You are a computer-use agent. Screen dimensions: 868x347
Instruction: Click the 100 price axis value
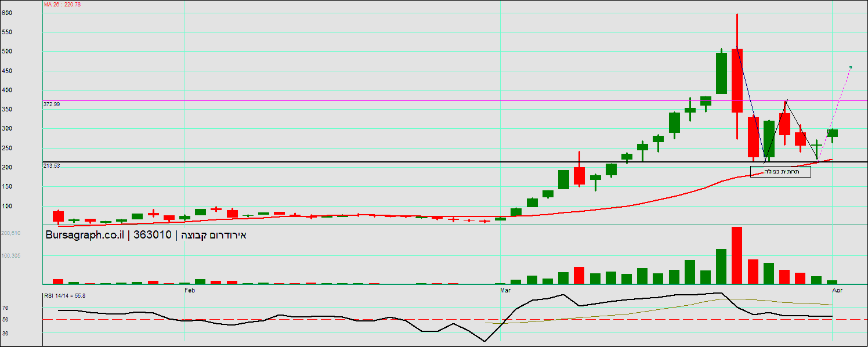(x=7, y=206)
